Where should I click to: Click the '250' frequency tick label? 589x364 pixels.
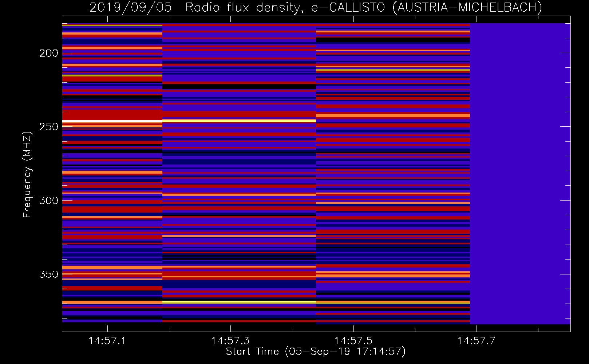[x=49, y=127]
